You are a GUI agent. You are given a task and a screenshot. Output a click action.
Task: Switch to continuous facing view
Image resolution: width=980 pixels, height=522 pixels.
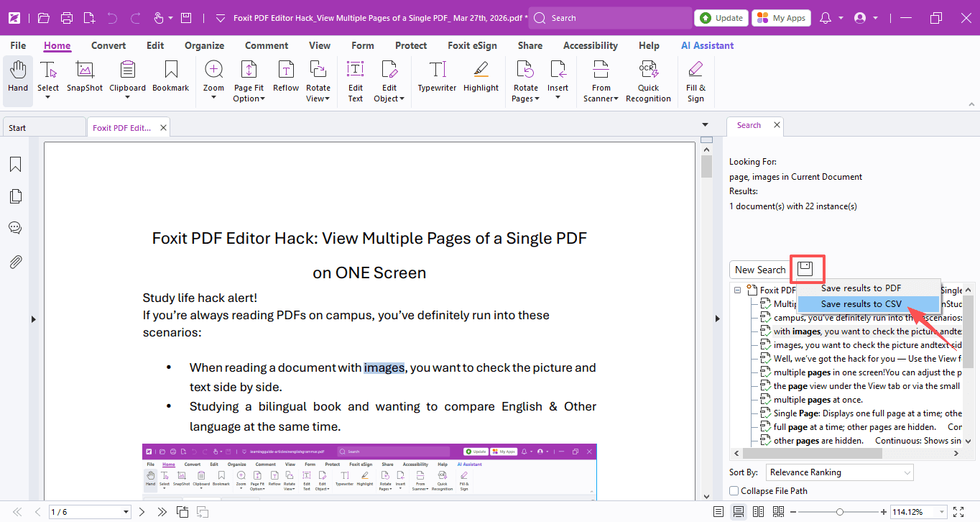[777, 512]
